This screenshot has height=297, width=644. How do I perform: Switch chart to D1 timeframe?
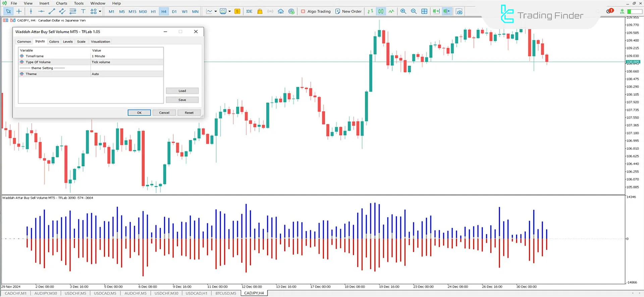pos(174,11)
